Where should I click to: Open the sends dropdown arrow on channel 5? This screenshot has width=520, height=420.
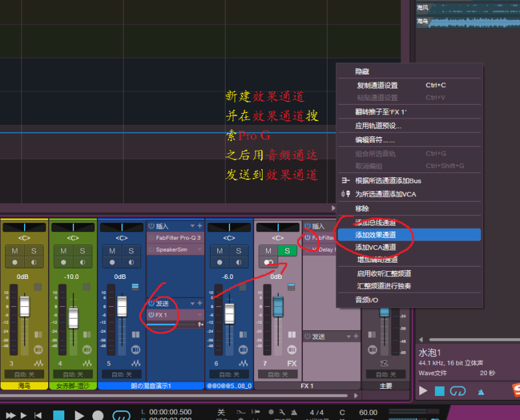192,304
